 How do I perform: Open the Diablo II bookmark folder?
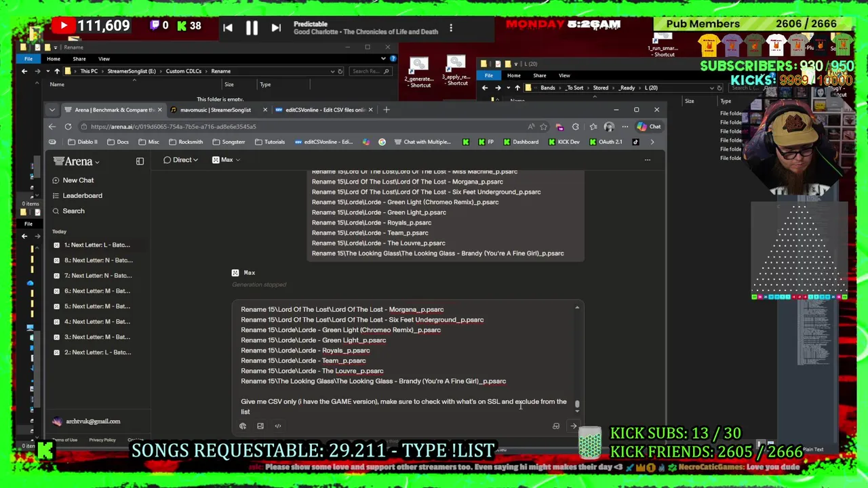[x=83, y=142]
